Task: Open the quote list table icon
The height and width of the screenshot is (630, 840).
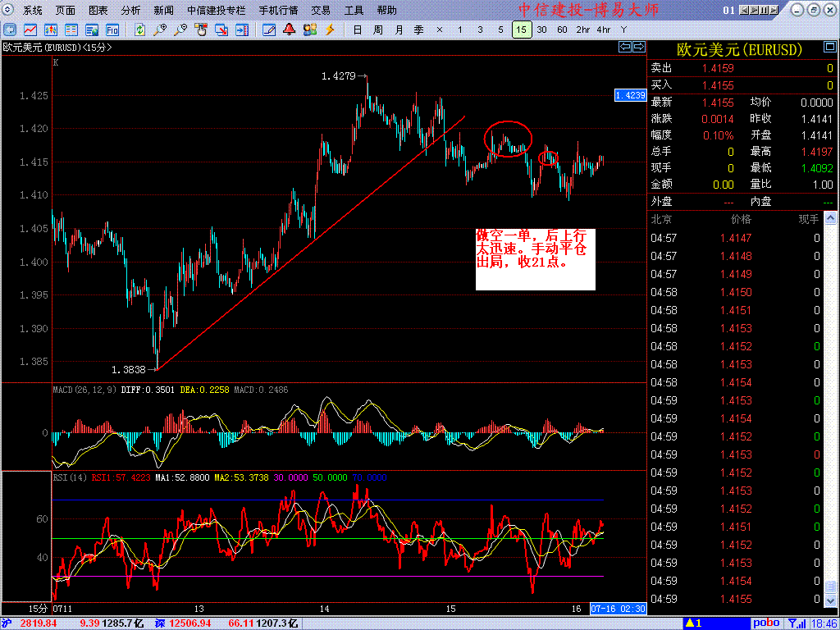Action: [71, 30]
